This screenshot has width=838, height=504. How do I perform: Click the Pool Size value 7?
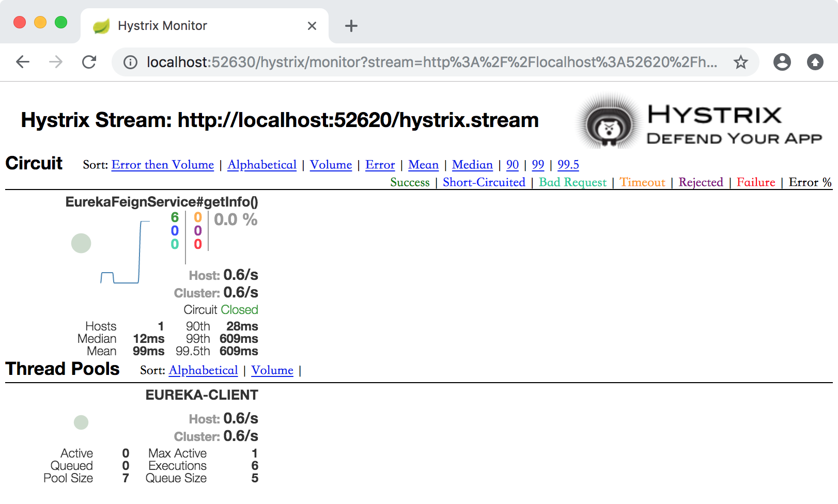point(126,478)
